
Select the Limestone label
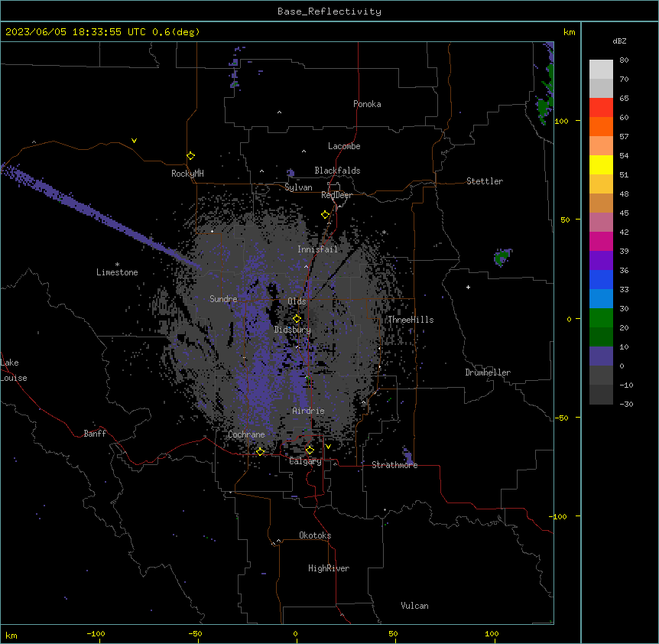click(117, 272)
